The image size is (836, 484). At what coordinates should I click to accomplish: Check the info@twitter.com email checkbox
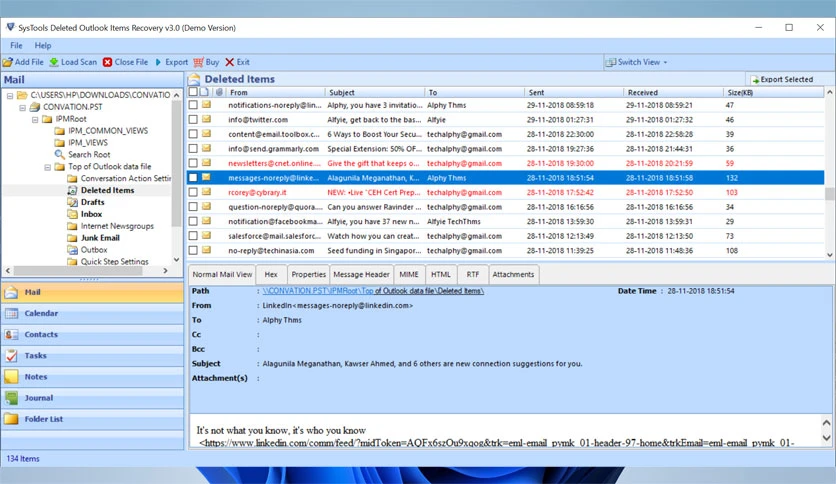193,119
